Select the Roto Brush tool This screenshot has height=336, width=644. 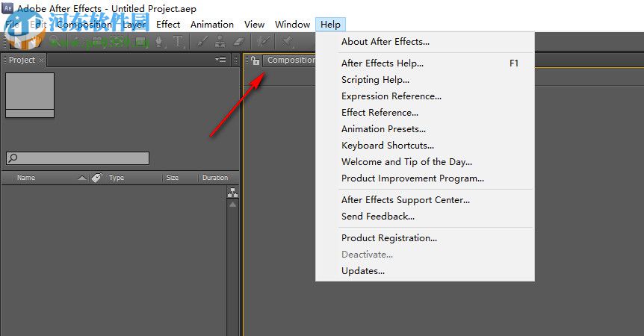coord(263,41)
